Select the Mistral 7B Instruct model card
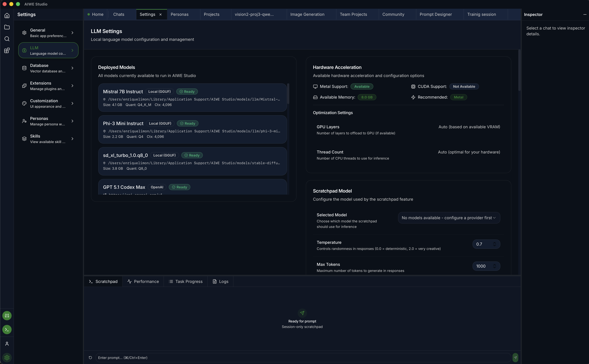Screen dimensions: 589x364 coord(192,97)
